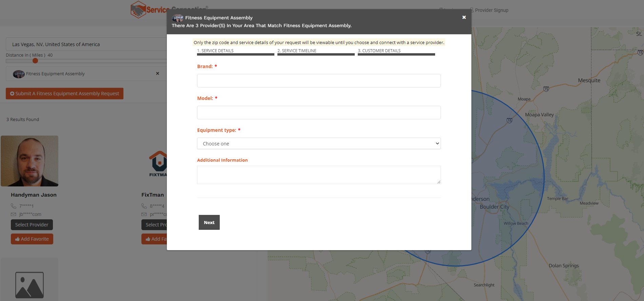The height and width of the screenshot is (301, 644).
Task: Select provider Handyman Jason
Action: pos(32,225)
